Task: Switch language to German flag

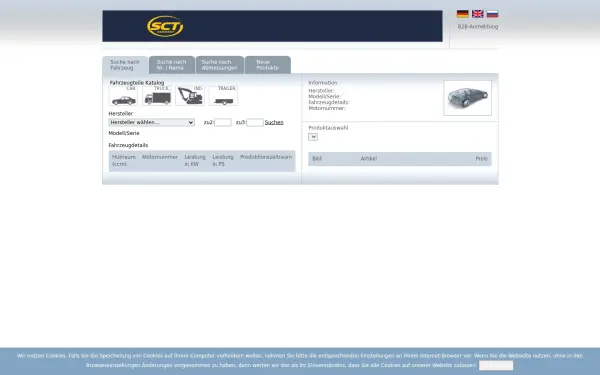Action: coord(463,14)
